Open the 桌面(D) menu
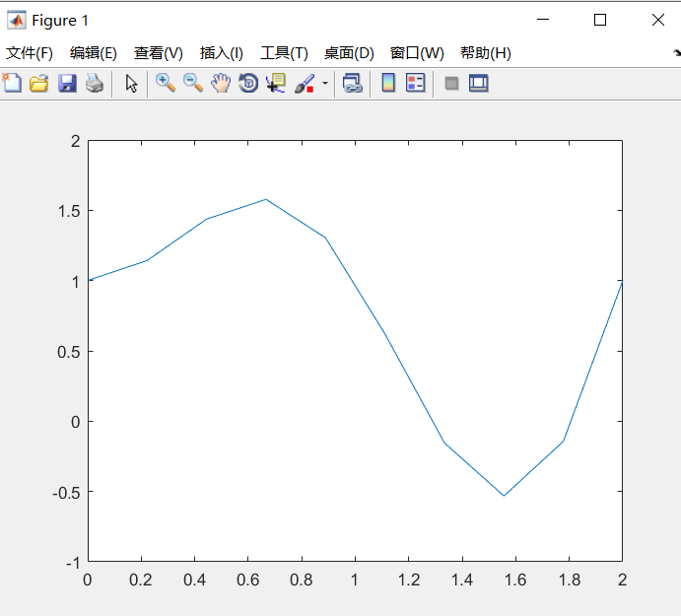681x616 pixels. click(x=349, y=53)
